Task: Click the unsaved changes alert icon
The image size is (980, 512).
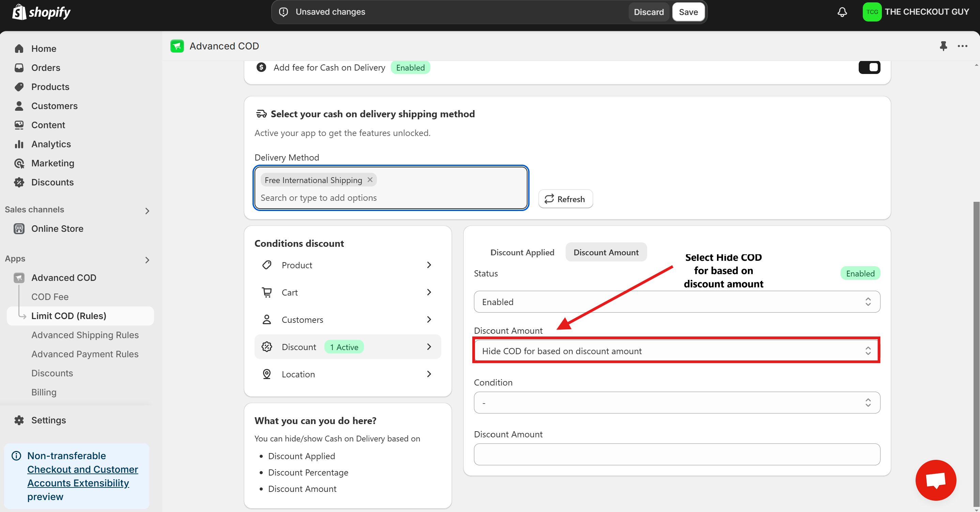Action: tap(284, 12)
